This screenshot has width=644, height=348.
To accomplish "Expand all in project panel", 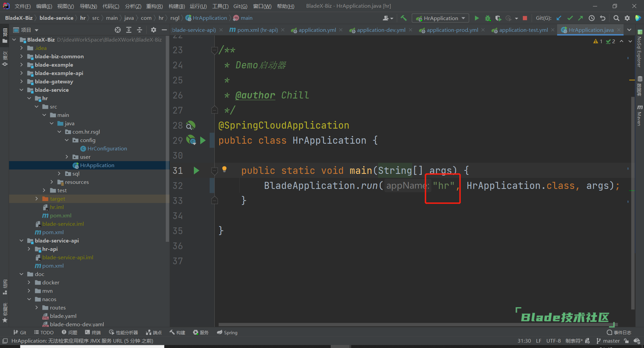I will point(129,30).
